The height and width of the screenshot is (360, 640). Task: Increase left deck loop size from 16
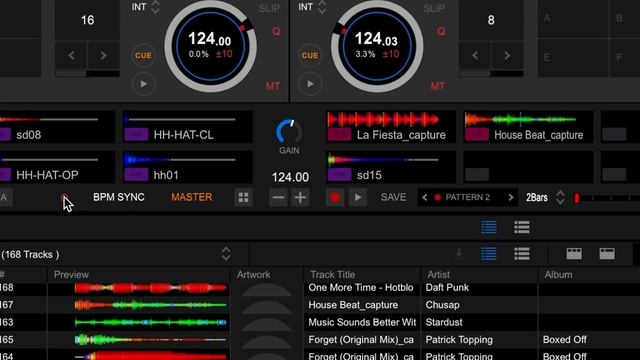[103, 56]
